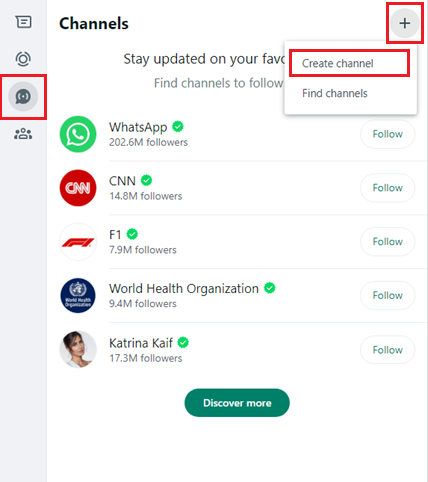Image resolution: width=428 pixels, height=482 pixels.
Task: Open the CNN channel logo
Action: coord(78,188)
